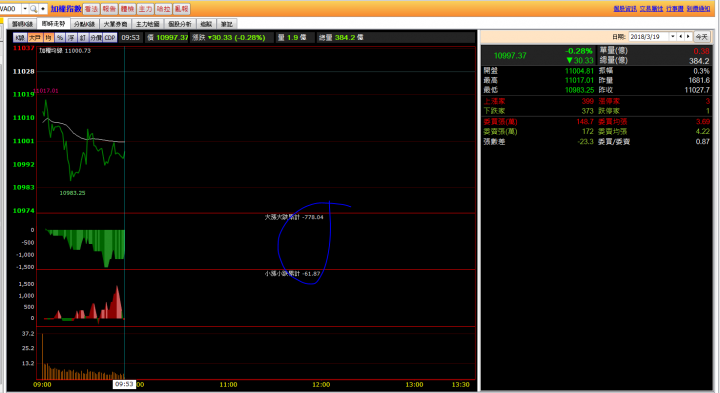Click the 加權指數 title text

(x=66, y=9)
